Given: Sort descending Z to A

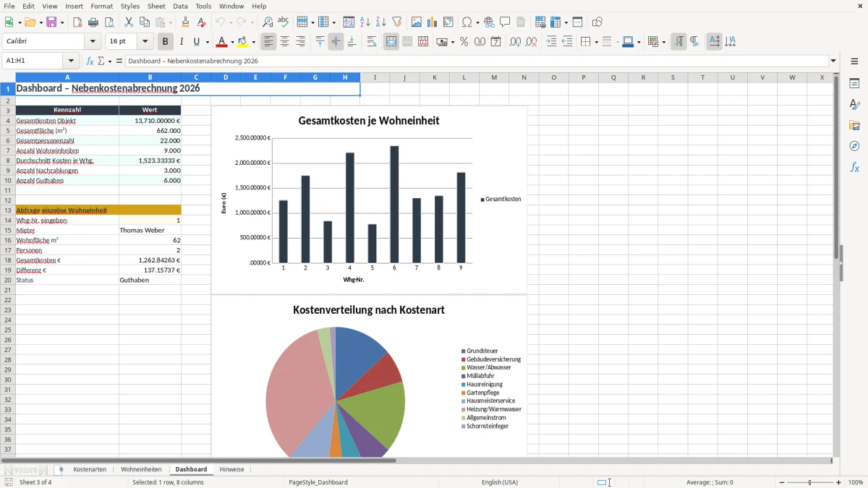Looking at the screenshot, I should [381, 22].
